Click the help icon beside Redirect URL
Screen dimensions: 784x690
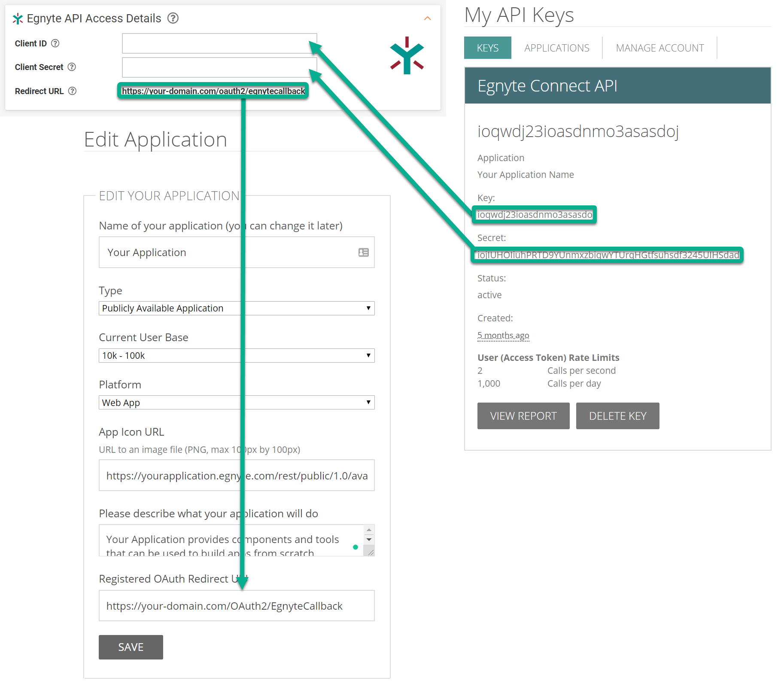(72, 91)
